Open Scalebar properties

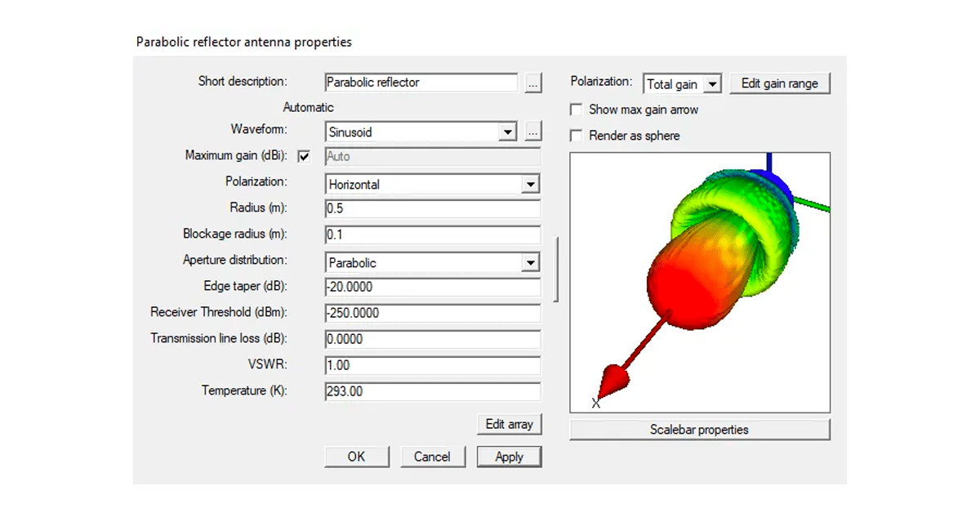[699, 429]
